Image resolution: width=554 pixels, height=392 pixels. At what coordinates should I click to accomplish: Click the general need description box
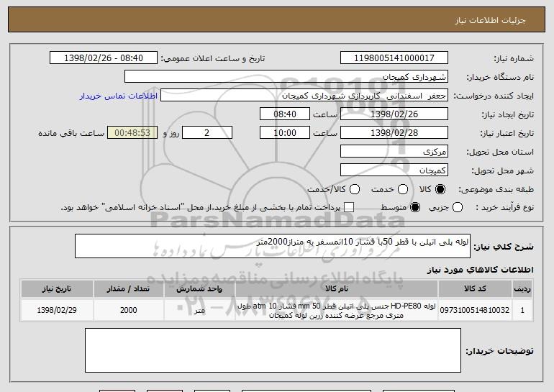tap(273, 246)
